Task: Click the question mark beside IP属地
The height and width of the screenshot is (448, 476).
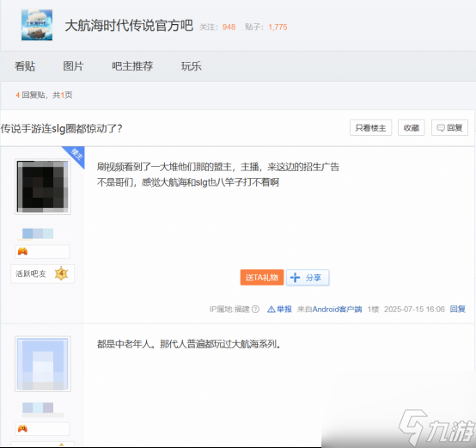Action: pos(255,310)
